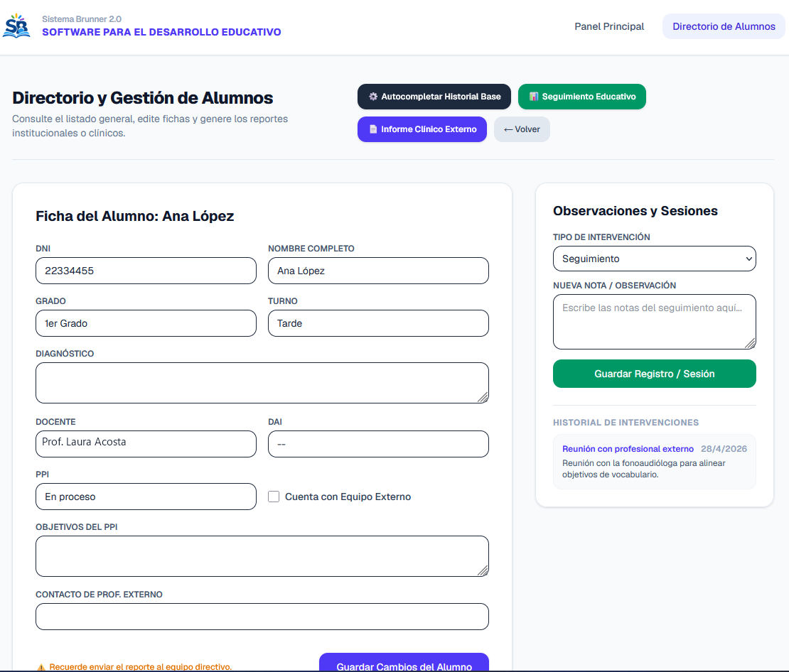Click the Diagnóstico textarea resize handle
Image resolution: width=789 pixels, height=672 pixels.
click(483, 398)
